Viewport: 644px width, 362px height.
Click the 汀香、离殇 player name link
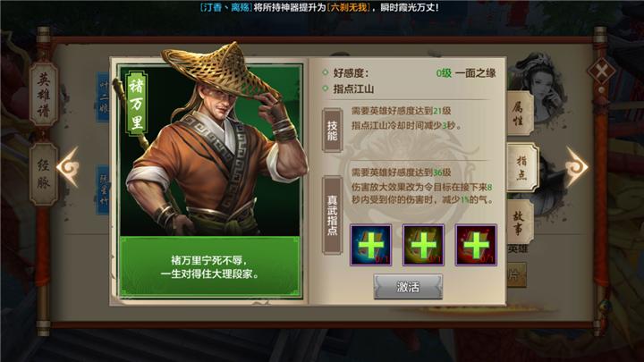[225, 7]
